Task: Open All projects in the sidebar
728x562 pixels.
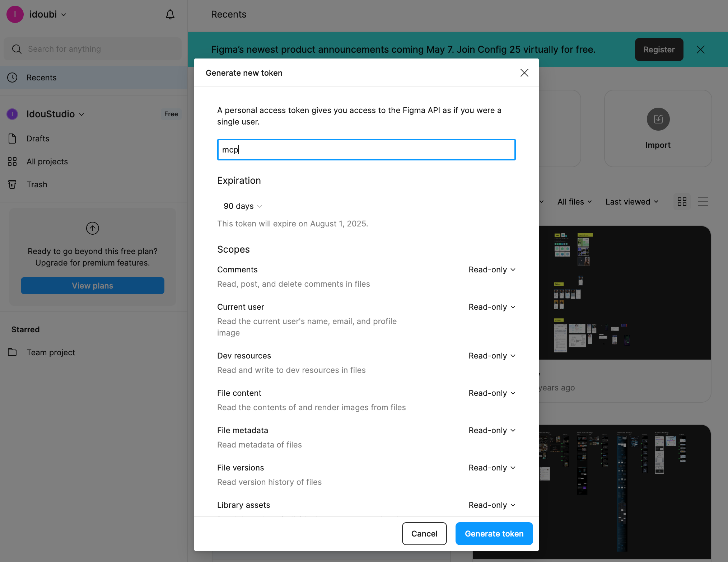Action: (47, 161)
